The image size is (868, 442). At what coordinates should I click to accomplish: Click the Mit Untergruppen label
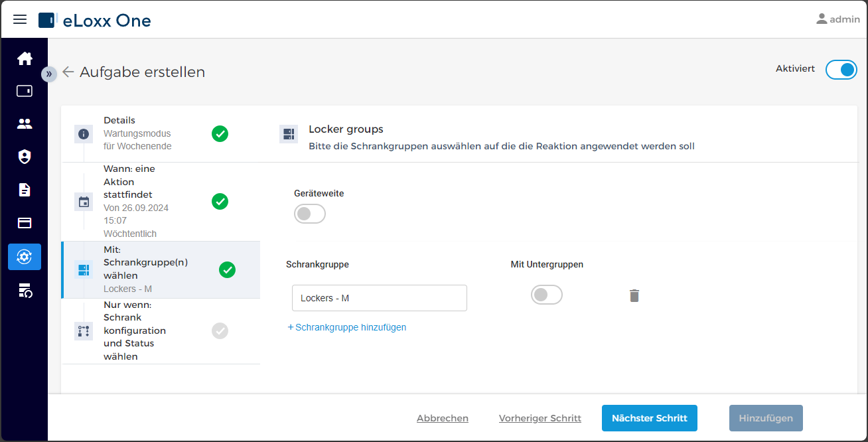(547, 264)
